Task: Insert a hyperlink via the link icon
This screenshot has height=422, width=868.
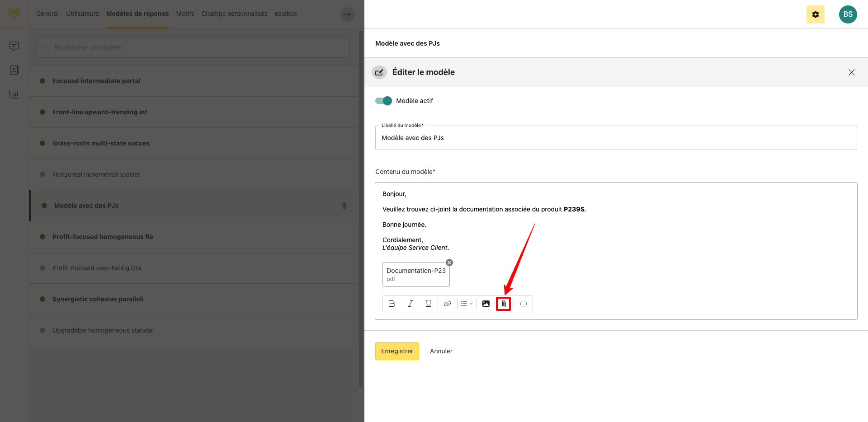Action: pos(447,304)
